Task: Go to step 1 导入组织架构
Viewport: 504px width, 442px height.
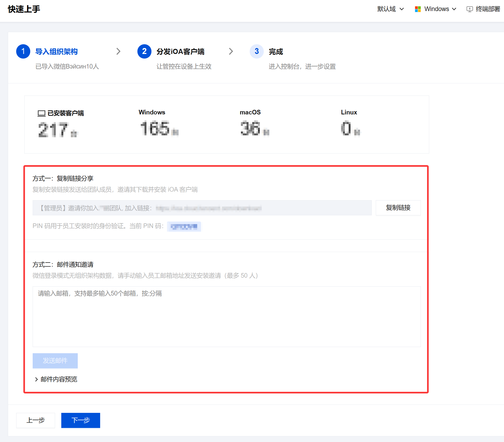Action: [56, 52]
